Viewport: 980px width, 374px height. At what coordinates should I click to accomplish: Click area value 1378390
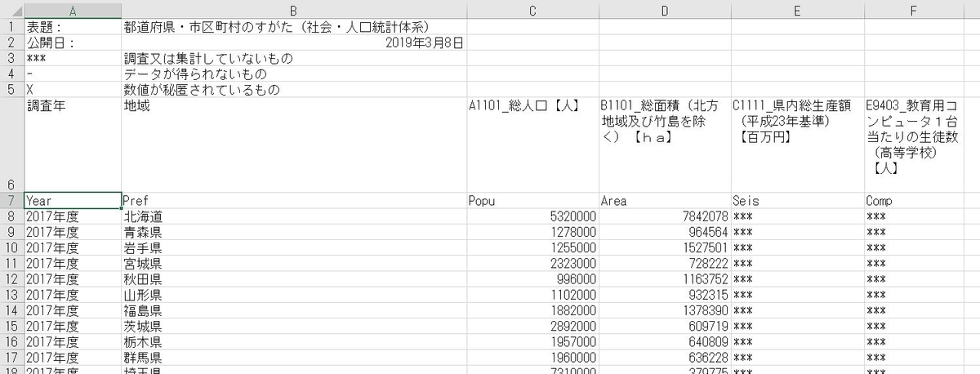tap(665, 311)
